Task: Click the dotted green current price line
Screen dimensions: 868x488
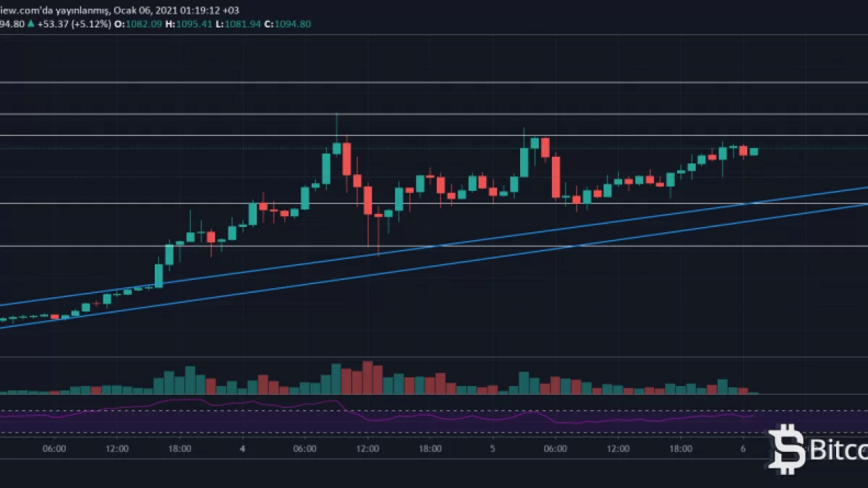Action: 434,148
